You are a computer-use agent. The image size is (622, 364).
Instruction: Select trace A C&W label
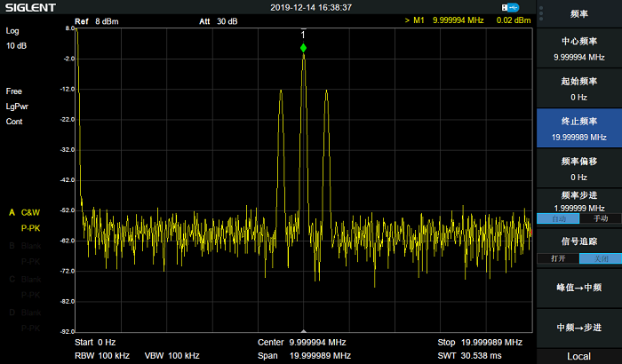click(x=25, y=212)
